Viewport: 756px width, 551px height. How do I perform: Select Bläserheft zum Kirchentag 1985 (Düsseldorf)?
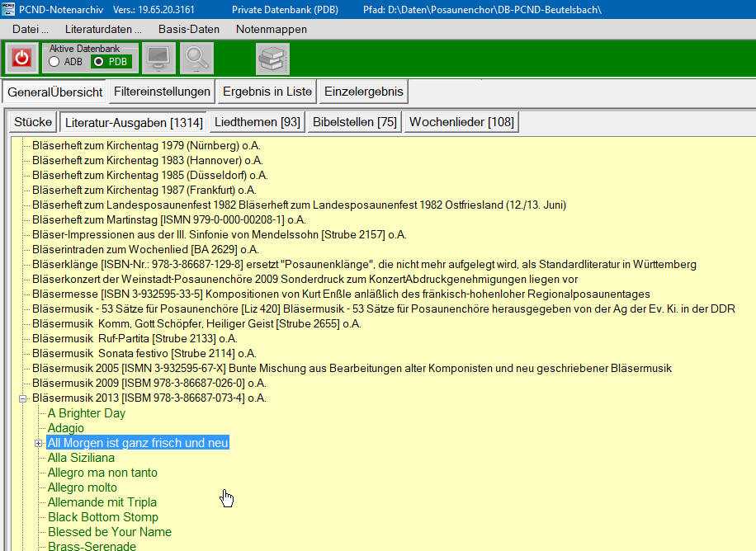(150, 176)
